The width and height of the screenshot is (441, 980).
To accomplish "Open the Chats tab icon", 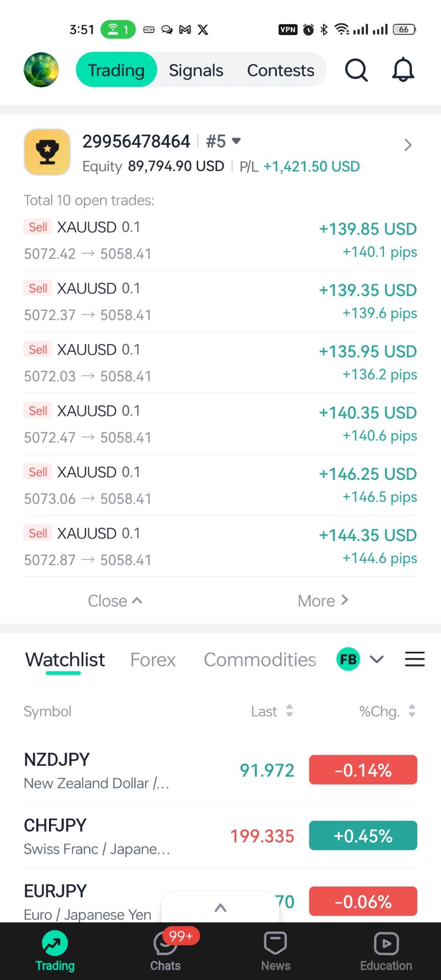I will pyautogui.click(x=165, y=944).
